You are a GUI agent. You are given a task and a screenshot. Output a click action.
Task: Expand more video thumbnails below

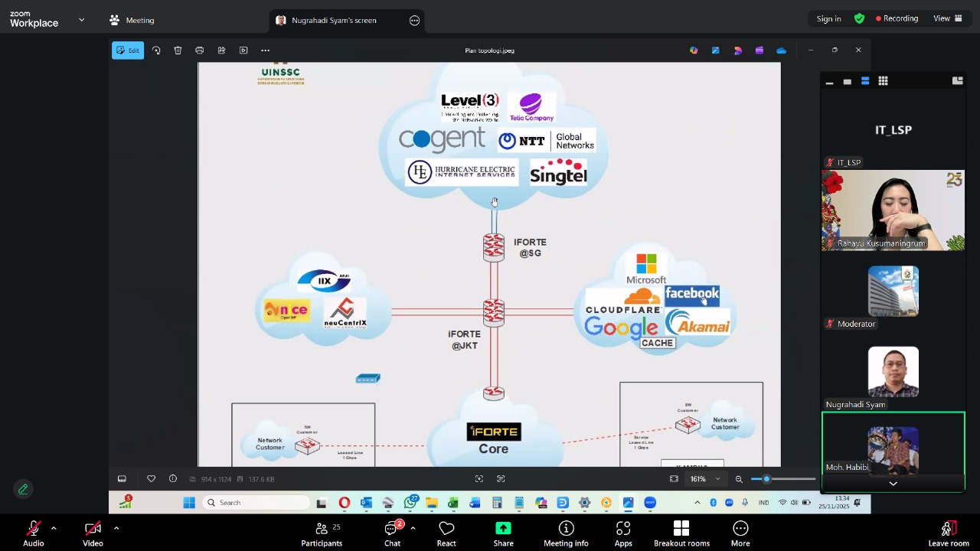(893, 484)
